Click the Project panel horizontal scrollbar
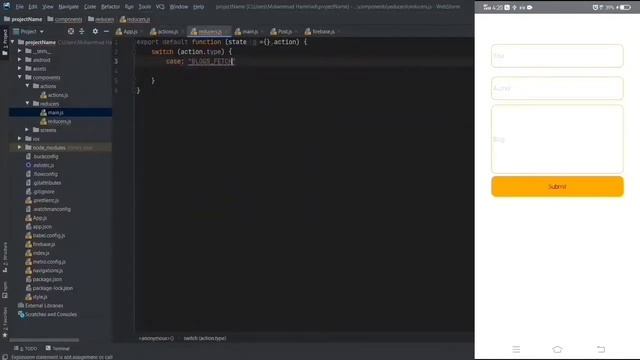 pos(44,340)
